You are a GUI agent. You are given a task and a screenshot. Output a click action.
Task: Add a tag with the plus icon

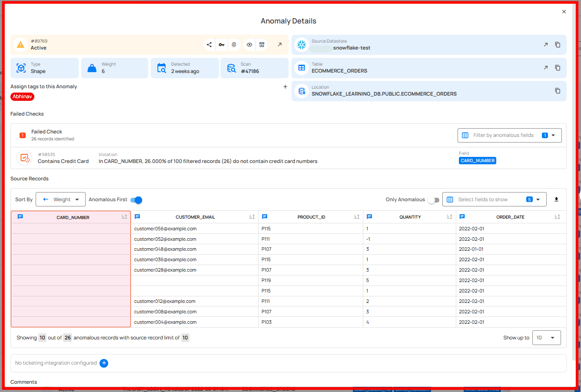click(285, 86)
